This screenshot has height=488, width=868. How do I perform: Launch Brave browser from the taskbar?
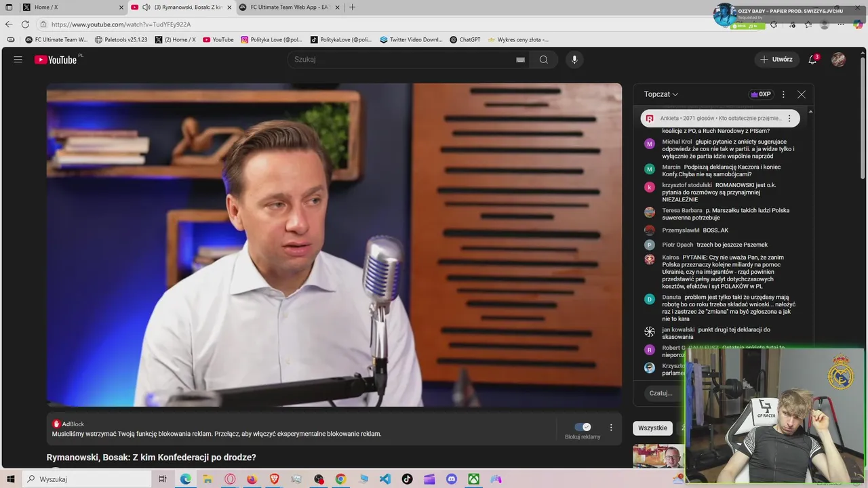coord(274,479)
